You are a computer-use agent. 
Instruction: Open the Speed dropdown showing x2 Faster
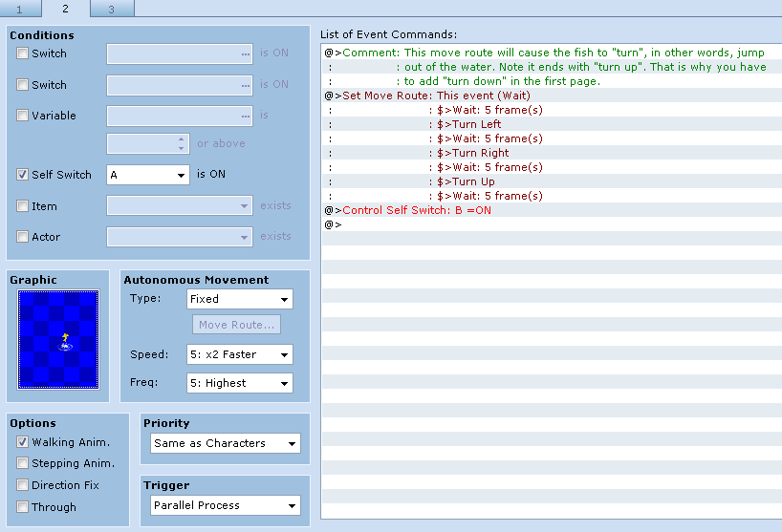pyautogui.click(x=240, y=354)
